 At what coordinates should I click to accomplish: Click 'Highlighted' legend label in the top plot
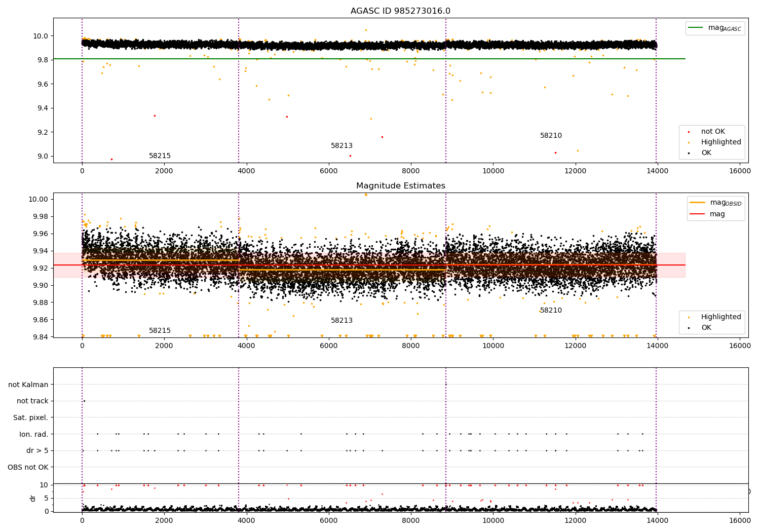click(721, 142)
